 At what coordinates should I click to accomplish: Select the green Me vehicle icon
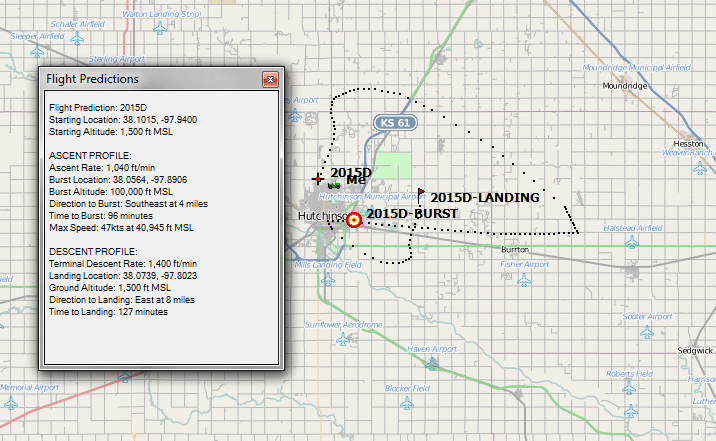334,185
